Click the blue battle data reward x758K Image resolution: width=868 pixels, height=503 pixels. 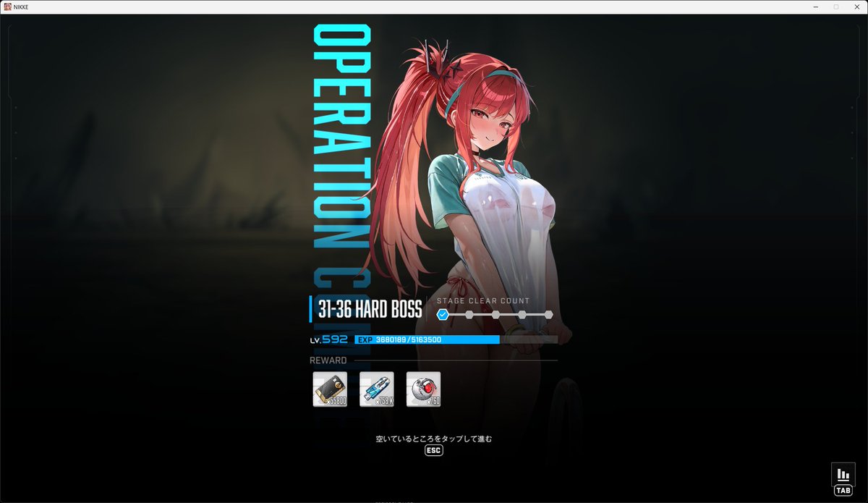(377, 389)
